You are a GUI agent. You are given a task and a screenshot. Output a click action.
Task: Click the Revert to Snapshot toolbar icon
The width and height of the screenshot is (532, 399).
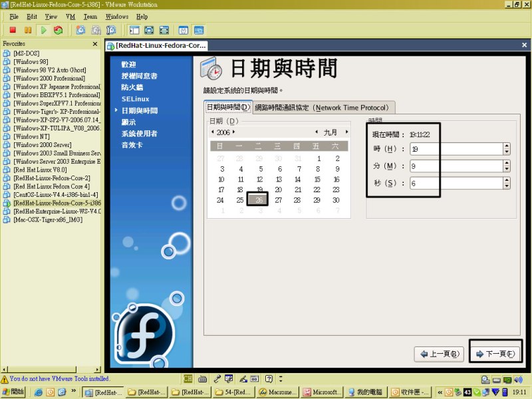pos(96,30)
